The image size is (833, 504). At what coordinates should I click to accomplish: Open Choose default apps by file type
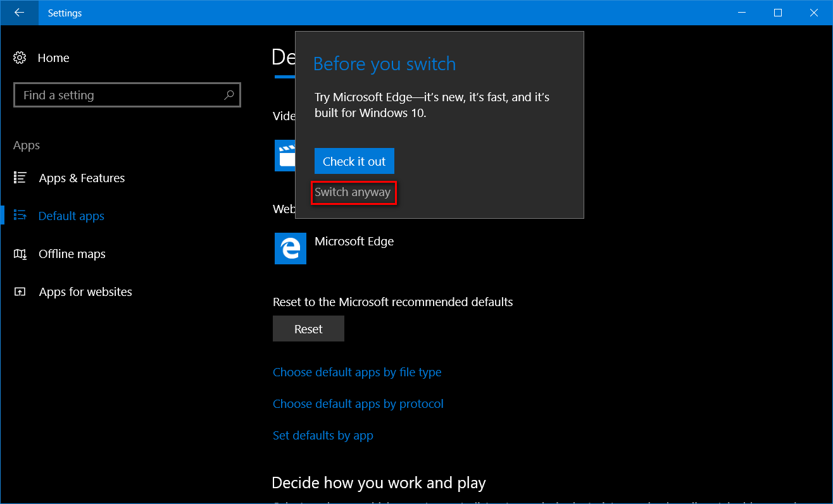tap(357, 372)
